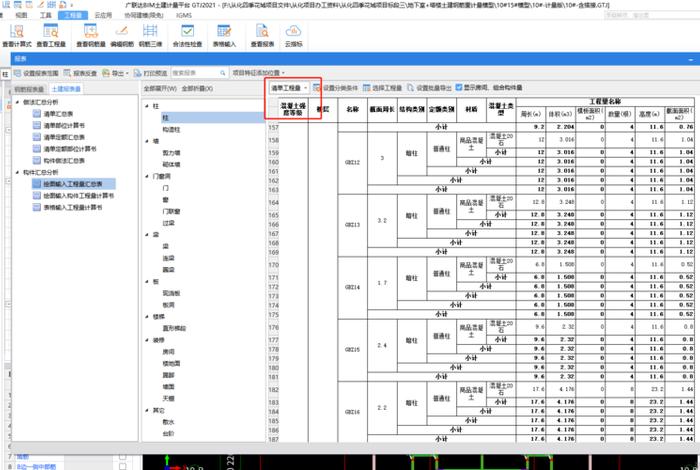
Task: Open 清单定额部位计算书 report
Action: point(70,149)
